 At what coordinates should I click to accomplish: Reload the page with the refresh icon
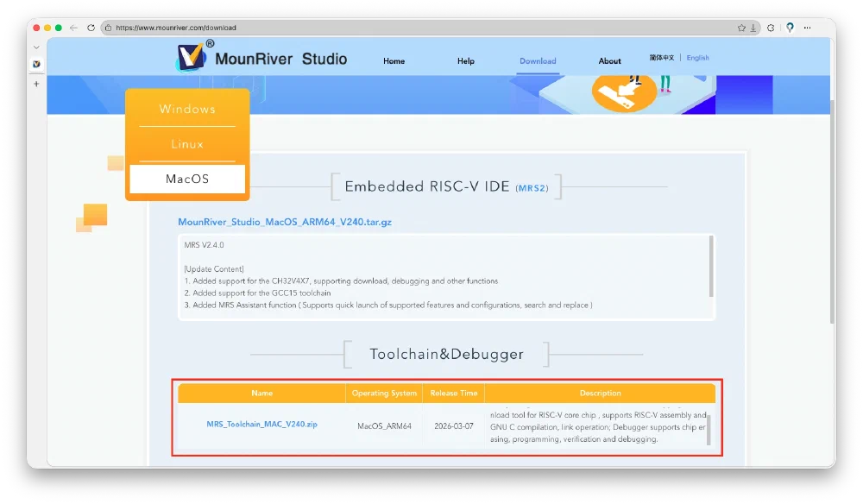click(x=90, y=28)
